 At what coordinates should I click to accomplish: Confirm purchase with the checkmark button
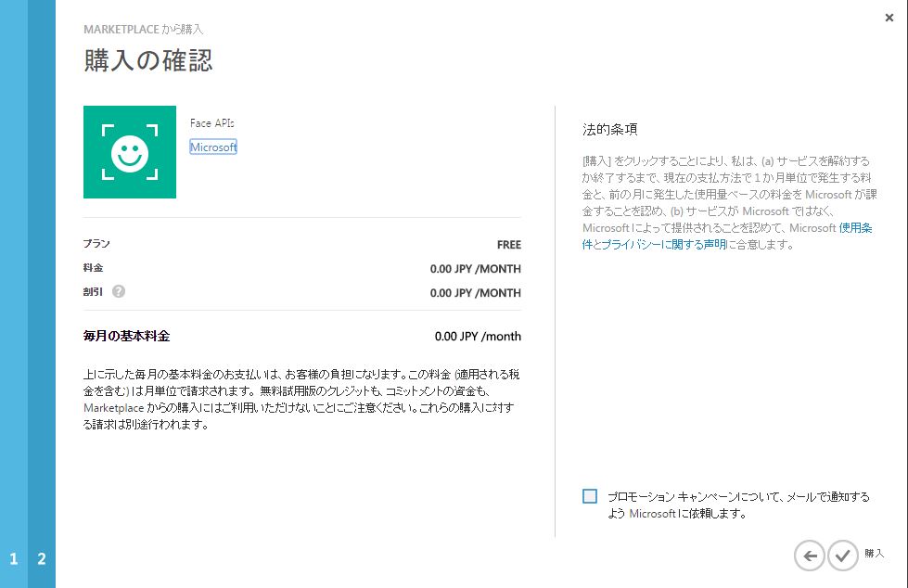[842, 556]
